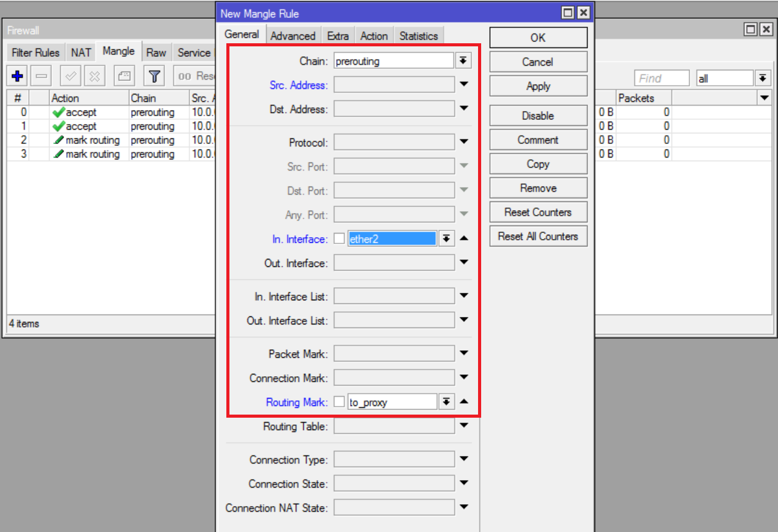The height and width of the screenshot is (532, 778).
Task: Open the filter funnel icon in Firewall toolbar
Action: (155, 77)
